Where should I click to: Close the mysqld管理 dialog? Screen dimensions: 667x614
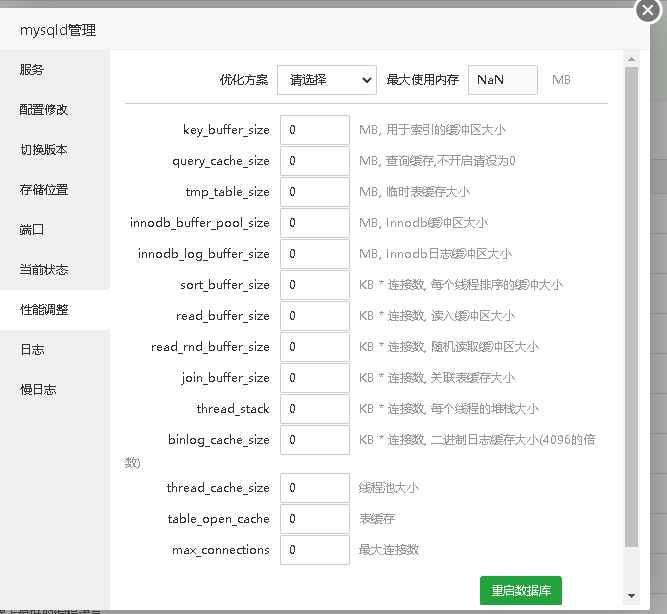[x=648, y=10]
